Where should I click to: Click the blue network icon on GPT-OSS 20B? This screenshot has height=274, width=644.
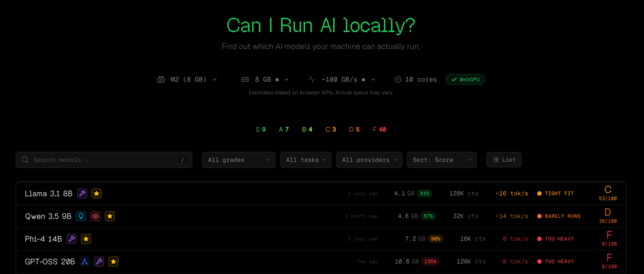click(x=85, y=261)
